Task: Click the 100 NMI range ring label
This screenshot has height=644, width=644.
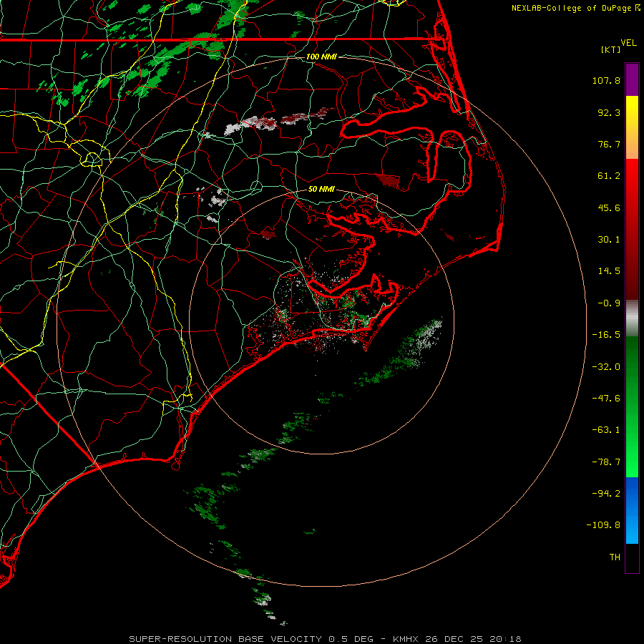Action: [321, 57]
